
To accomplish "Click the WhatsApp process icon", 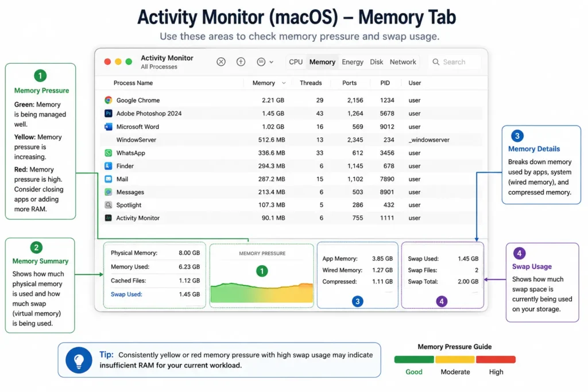I will click(109, 153).
